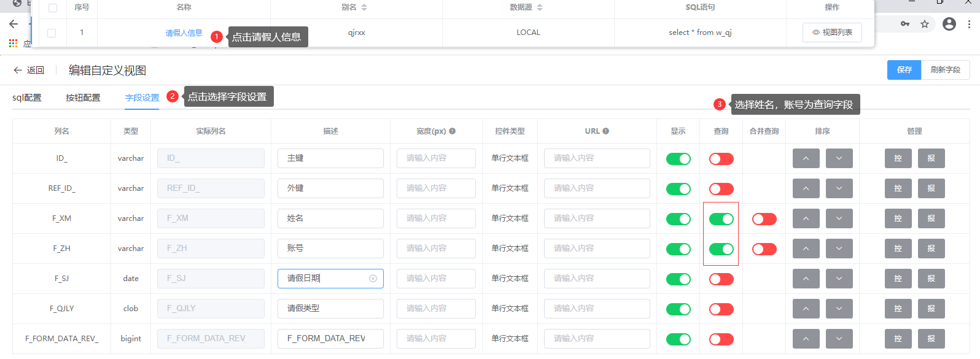Click the clear icon in 请假日期 field
The height and width of the screenshot is (359, 980).
(373, 279)
